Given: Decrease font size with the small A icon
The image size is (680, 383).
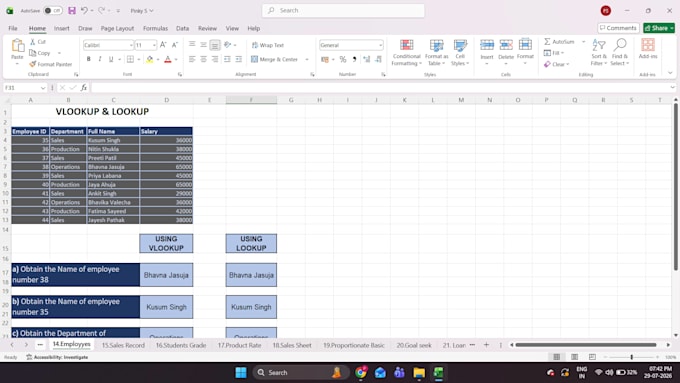Looking at the screenshot, I should point(175,45).
